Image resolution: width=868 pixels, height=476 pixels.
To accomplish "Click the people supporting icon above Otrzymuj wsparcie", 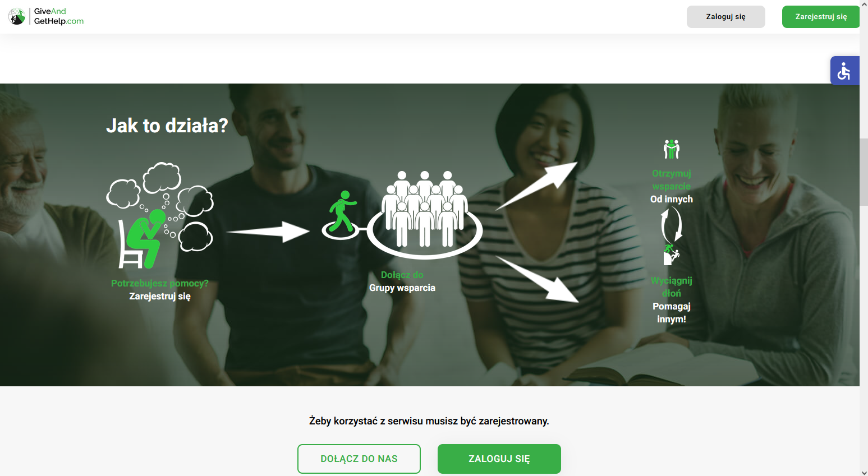I will (672, 149).
